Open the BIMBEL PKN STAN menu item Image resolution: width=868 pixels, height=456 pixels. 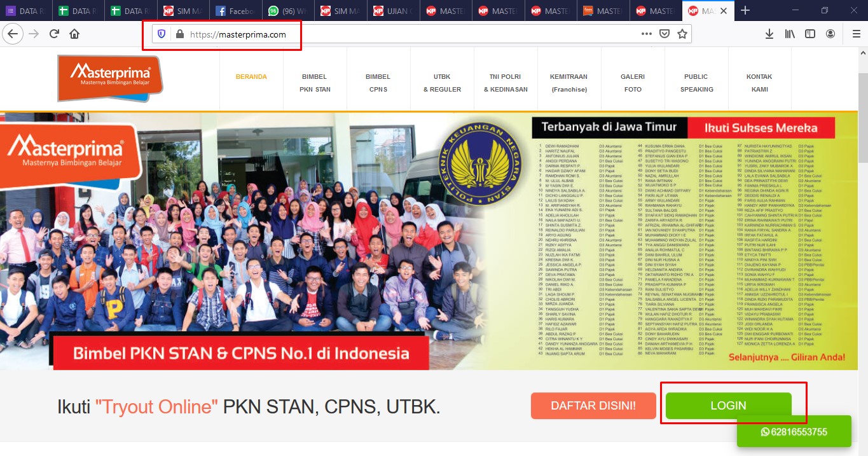point(315,83)
